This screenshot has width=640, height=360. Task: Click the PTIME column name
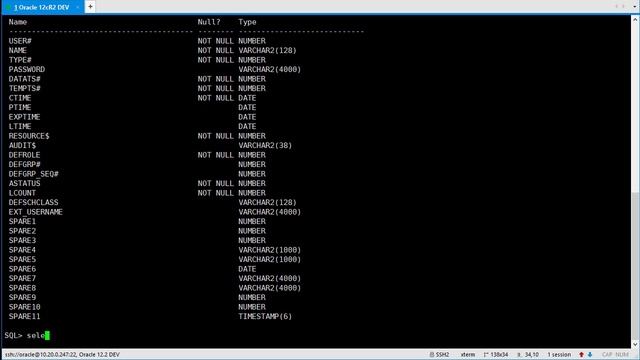tap(20, 107)
